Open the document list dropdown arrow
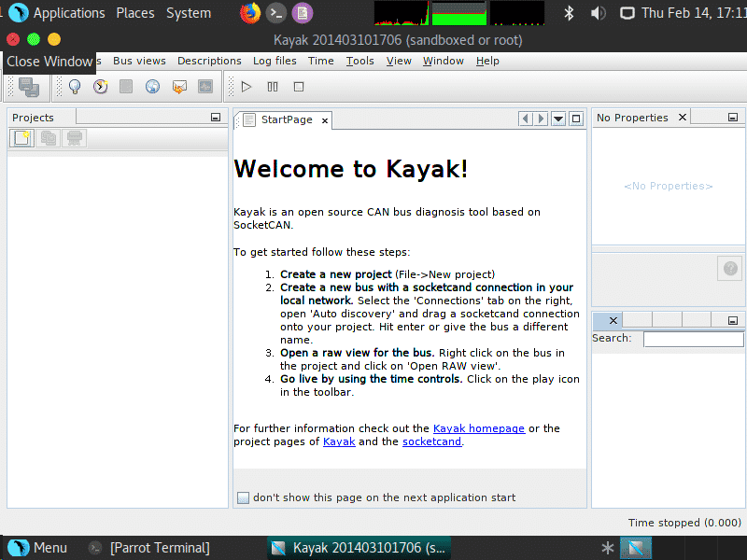The height and width of the screenshot is (560, 747). pos(558,119)
